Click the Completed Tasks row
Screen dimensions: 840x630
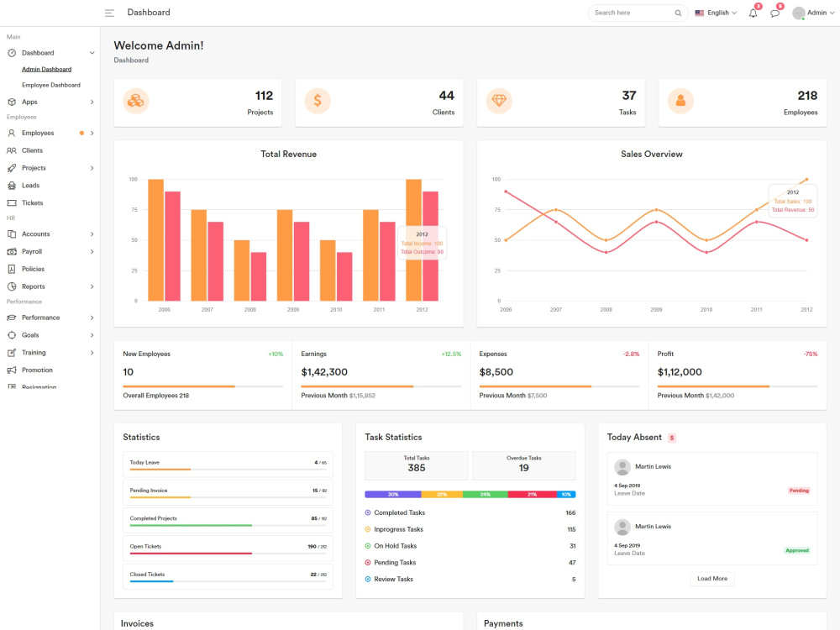pos(470,512)
